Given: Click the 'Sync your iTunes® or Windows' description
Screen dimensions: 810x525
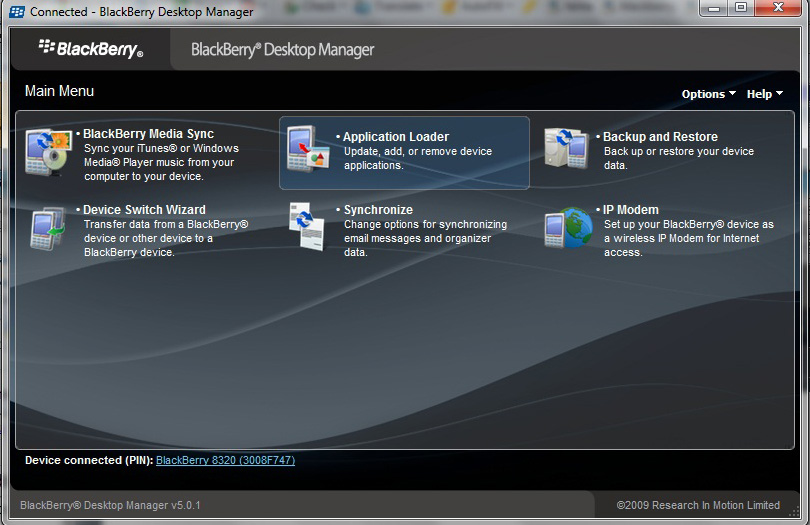Looking at the screenshot, I should pyautogui.click(x=161, y=148).
